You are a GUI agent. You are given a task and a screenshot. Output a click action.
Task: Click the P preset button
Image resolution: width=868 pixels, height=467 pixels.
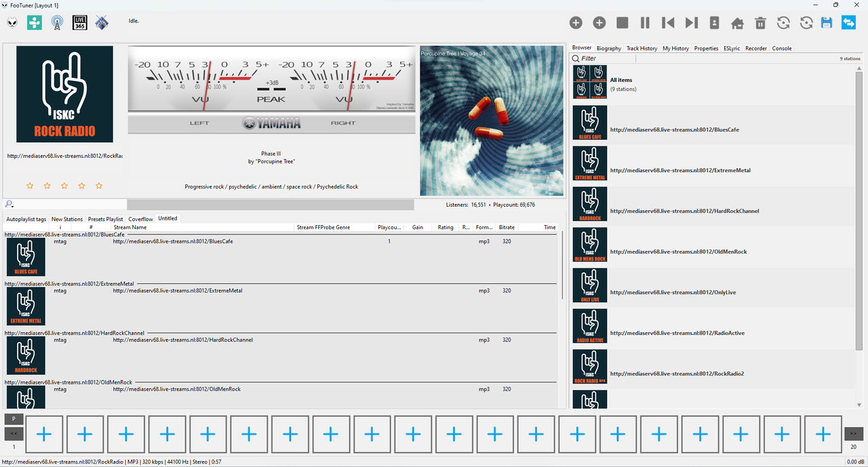click(x=14, y=419)
